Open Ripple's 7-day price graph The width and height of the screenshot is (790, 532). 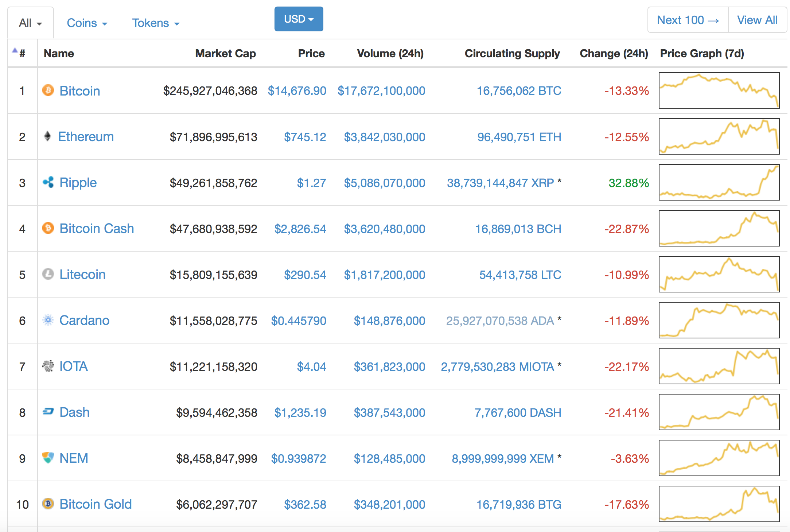click(x=719, y=182)
